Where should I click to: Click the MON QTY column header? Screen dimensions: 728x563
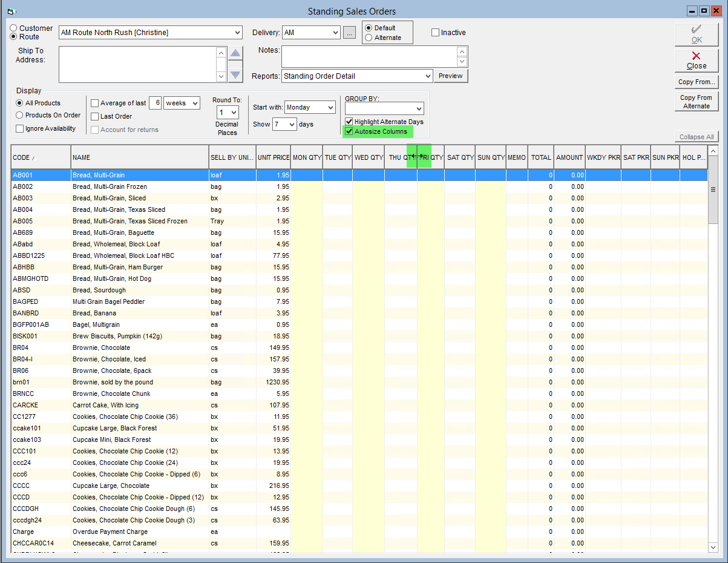coord(307,157)
